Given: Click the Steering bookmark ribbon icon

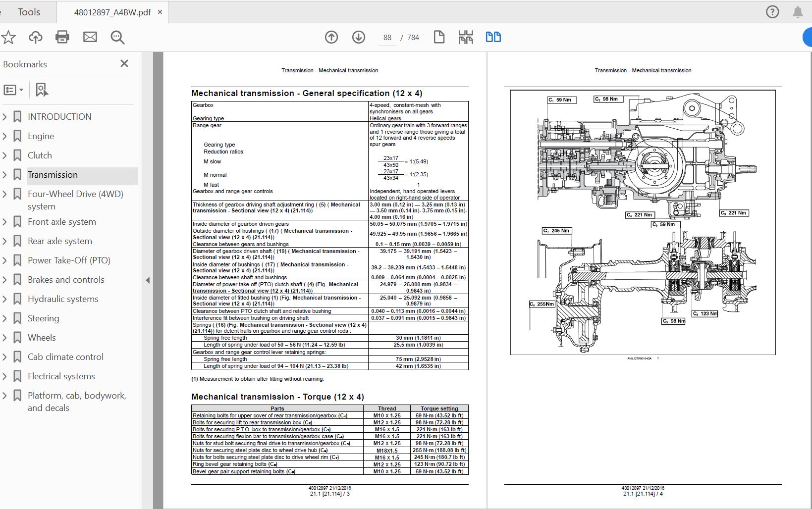Looking at the screenshot, I should 17,318.
